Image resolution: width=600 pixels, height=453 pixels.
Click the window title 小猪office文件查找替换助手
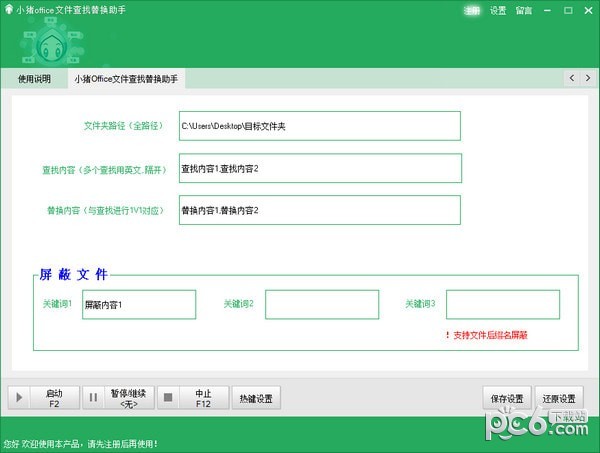click(x=71, y=10)
